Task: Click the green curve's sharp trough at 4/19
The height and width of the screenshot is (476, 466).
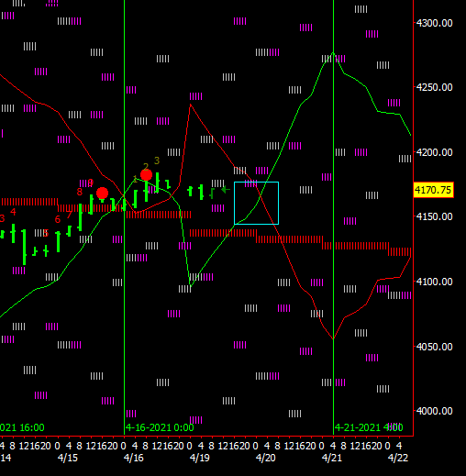Action: pos(191,286)
